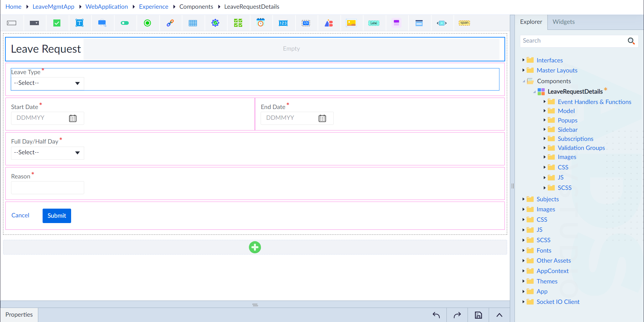This screenshot has width=644, height=322.
Task: Select the toggle switch widget icon
Action: (125, 23)
